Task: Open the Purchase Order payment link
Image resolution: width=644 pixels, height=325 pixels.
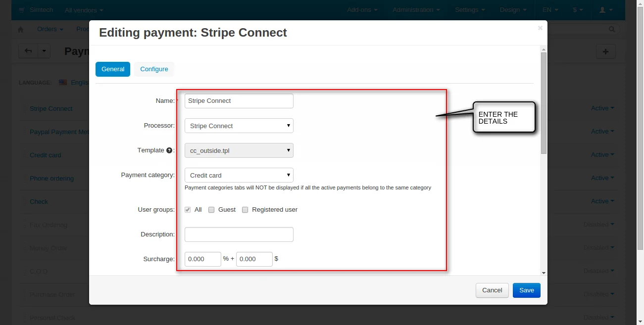Action: 52,295
